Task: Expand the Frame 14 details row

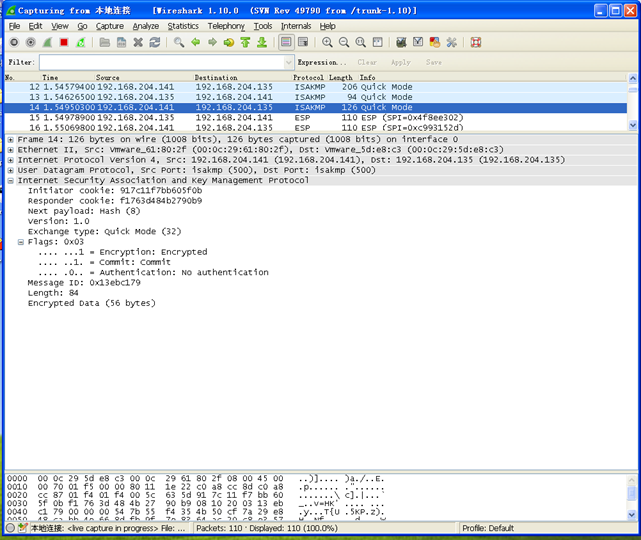Action: point(10,140)
